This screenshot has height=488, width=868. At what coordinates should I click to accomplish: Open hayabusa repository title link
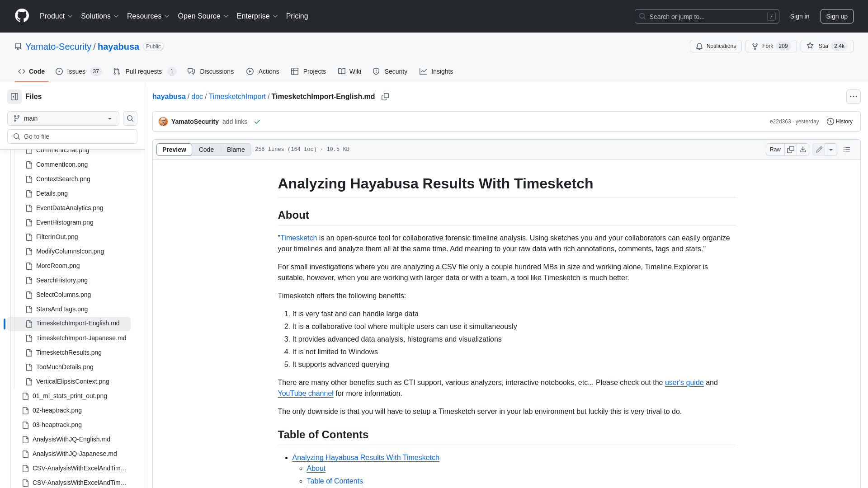pos(118,47)
